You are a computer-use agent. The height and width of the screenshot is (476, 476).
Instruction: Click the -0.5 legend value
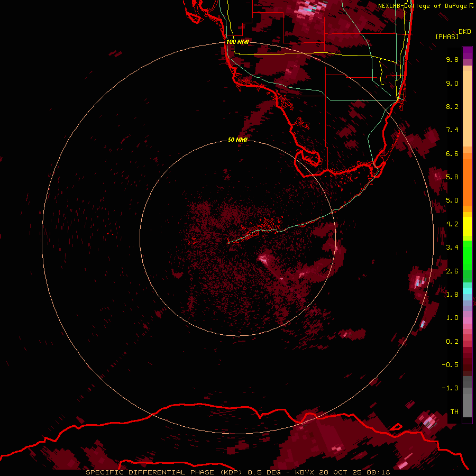coord(450,365)
